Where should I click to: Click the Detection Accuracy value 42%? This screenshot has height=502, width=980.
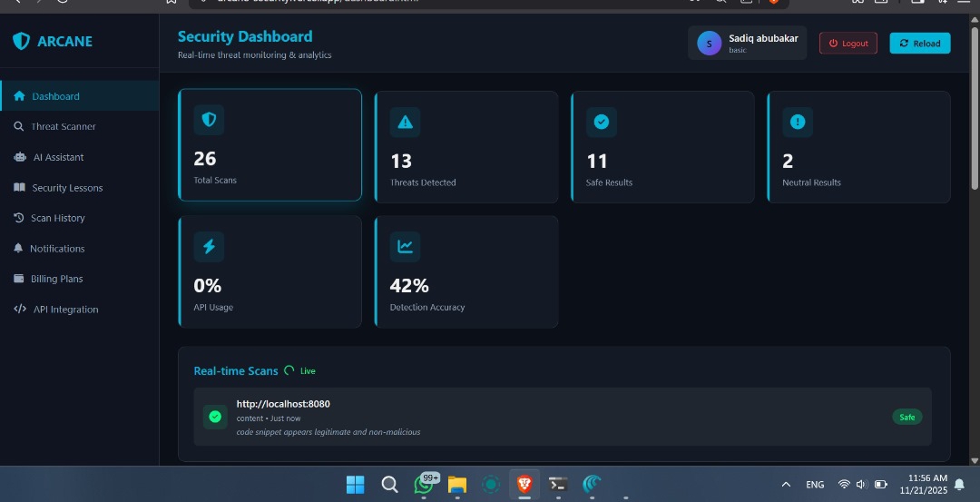pos(409,286)
